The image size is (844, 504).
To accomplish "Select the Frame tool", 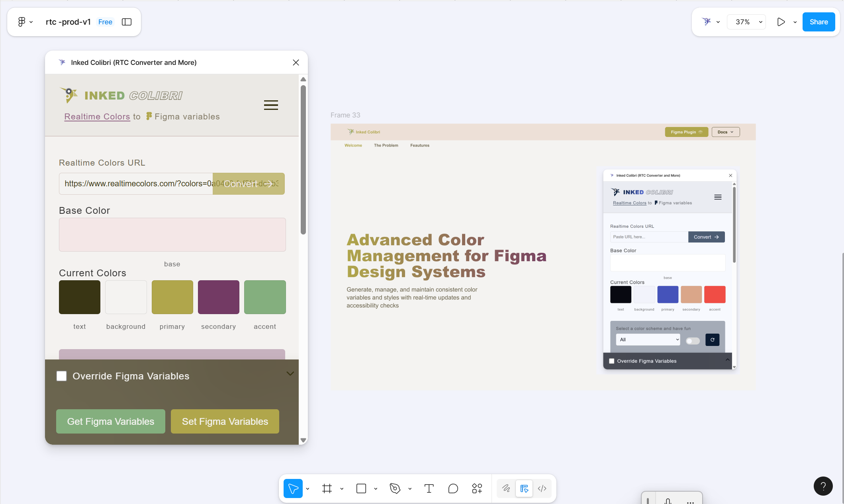I will 327,488.
